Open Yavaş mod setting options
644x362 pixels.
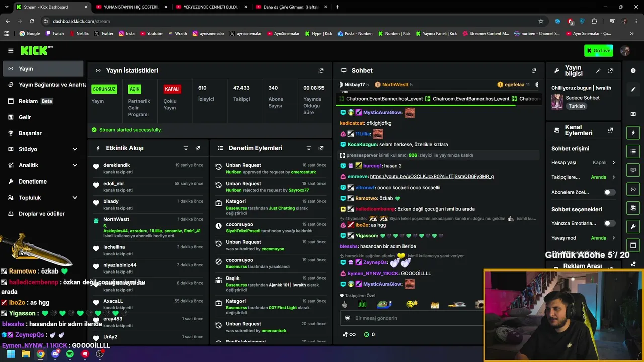(583, 238)
